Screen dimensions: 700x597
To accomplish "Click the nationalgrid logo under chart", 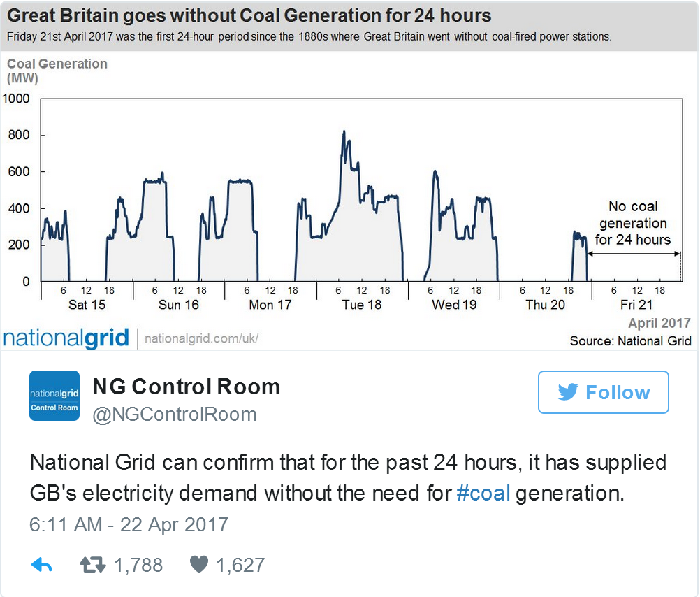I will (x=66, y=338).
